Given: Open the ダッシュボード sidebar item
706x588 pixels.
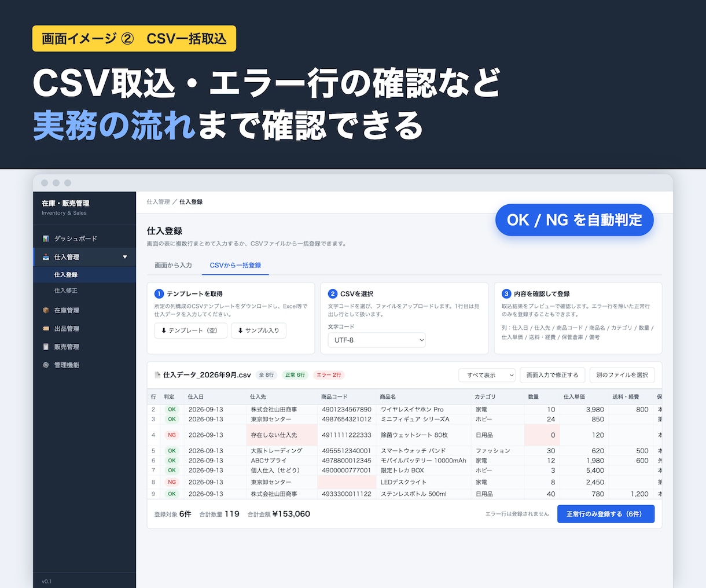Looking at the screenshot, I should [x=84, y=238].
